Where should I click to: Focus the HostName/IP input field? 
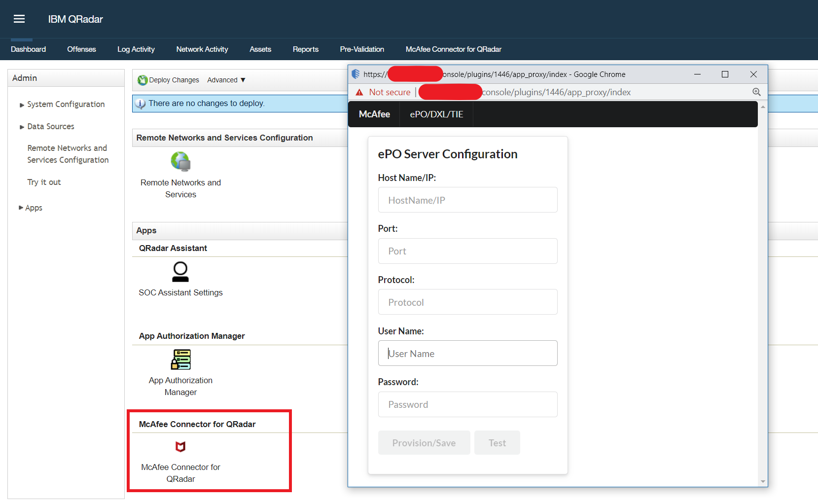click(467, 200)
